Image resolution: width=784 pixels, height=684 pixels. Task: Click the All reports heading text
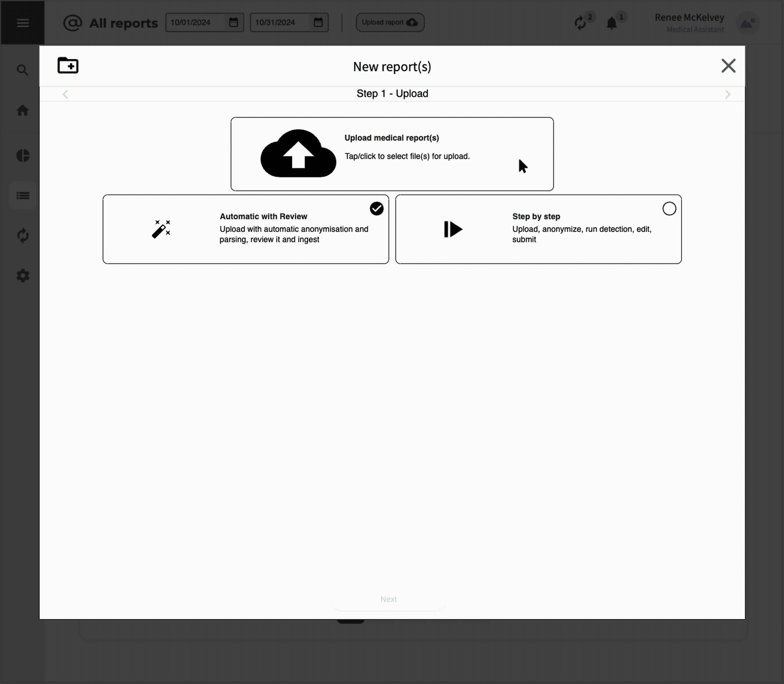point(123,23)
